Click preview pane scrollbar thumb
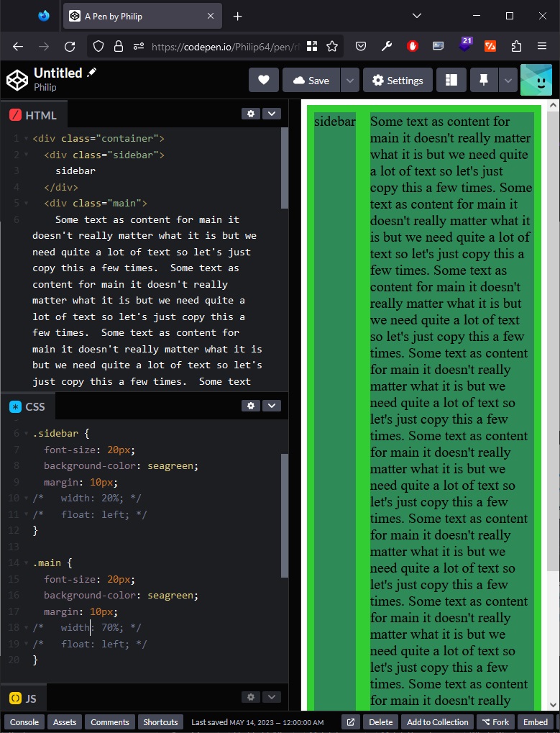Viewport: 560px width, 733px height. coord(553,341)
